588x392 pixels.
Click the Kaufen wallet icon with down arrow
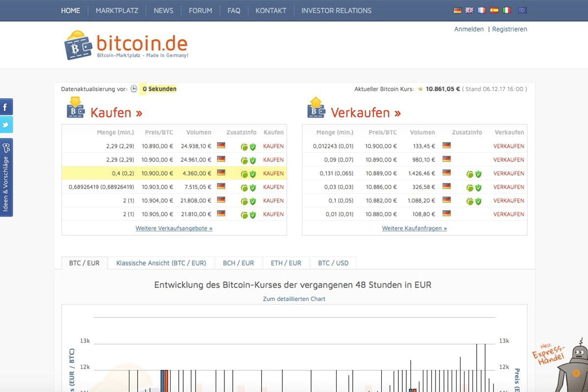tap(75, 107)
